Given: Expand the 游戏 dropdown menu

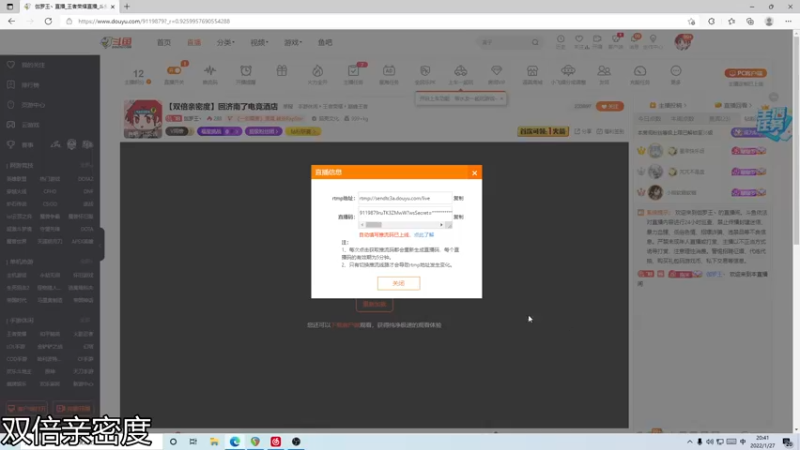Looking at the screenshot, I should [x=293, y=42].
